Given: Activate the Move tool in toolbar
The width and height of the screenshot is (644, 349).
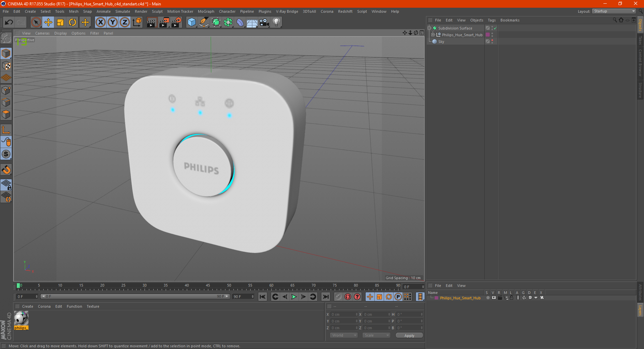Looking at the screenshot, I should coord(48,22).
